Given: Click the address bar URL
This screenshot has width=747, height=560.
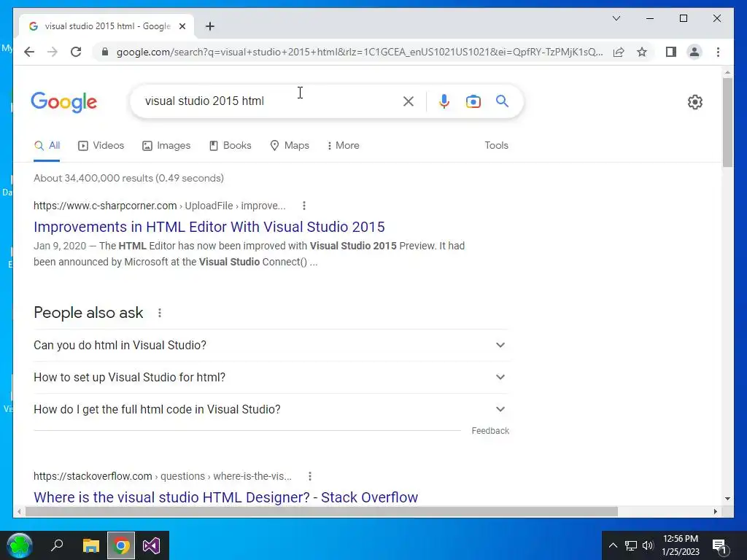Looking at the screenshot, I should coord(360,52).
